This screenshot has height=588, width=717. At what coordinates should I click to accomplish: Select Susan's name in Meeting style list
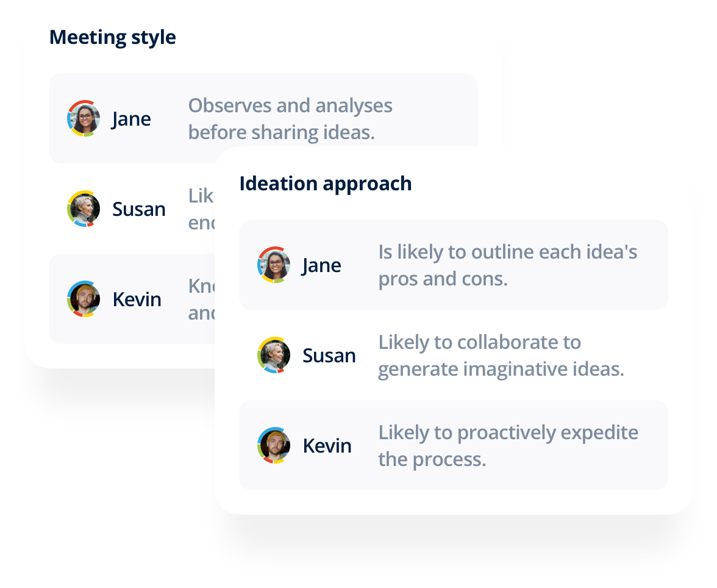click(139, 209)
